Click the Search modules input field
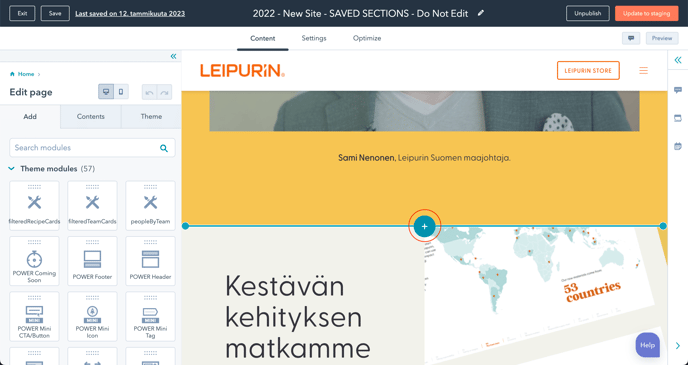This screenshot has height=365, width=688. [x=92, y=148]
